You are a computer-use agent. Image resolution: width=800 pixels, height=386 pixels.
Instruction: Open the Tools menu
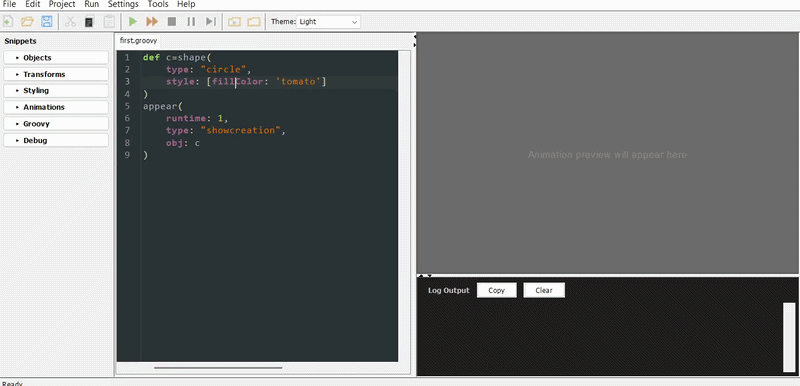[x=158, y=4]
